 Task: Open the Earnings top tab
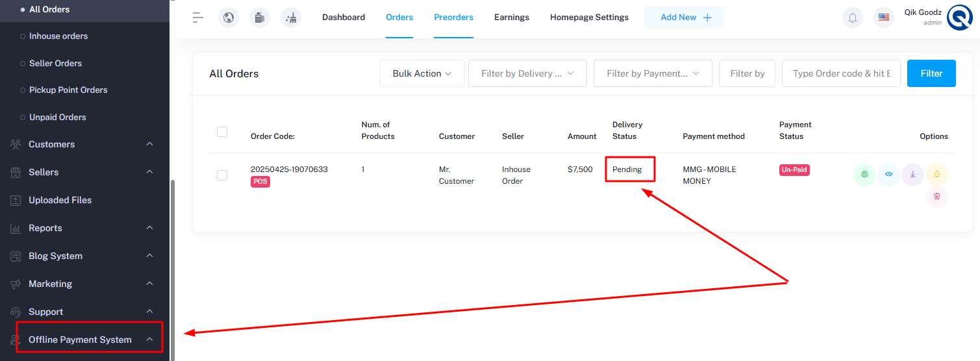tap(512, 18)
